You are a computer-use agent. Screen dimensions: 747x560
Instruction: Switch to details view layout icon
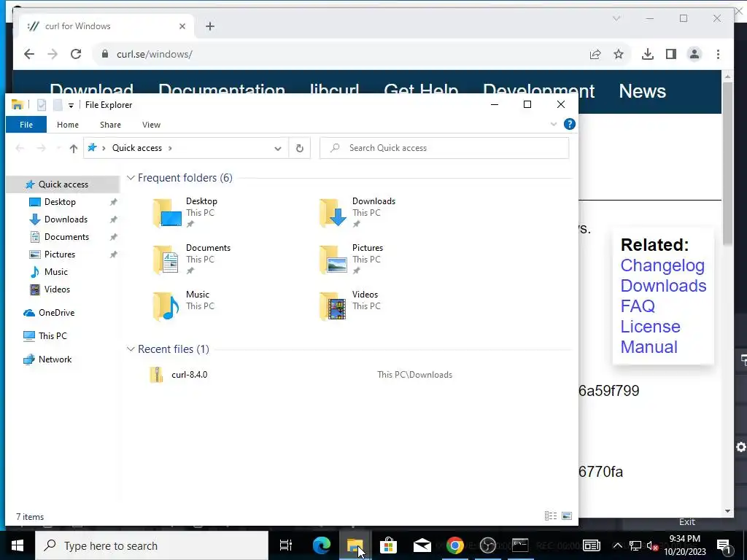coord(551,516)
